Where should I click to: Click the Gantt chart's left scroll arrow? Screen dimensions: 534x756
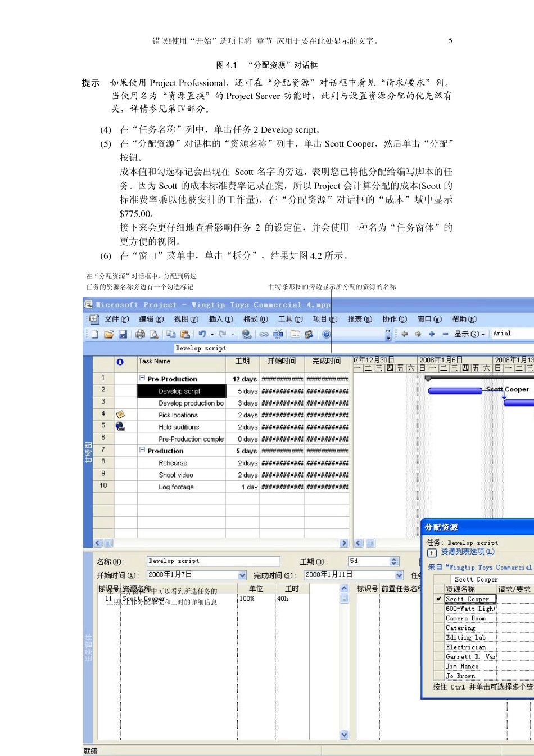point(359,543)
